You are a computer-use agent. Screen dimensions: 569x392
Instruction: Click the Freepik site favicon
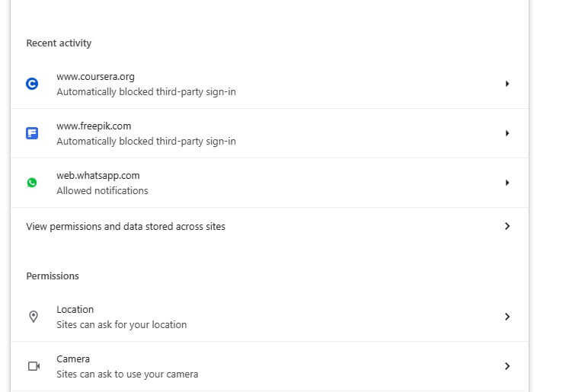[32, 133]
